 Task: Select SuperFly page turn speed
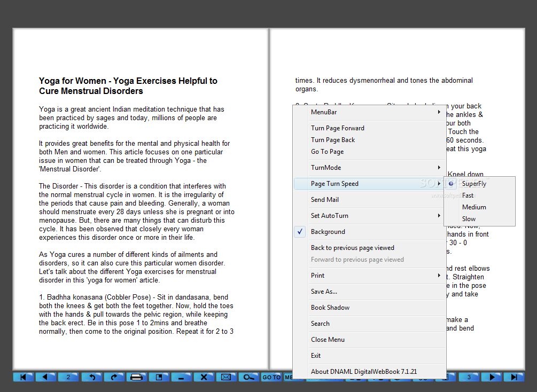coord(479,184)
